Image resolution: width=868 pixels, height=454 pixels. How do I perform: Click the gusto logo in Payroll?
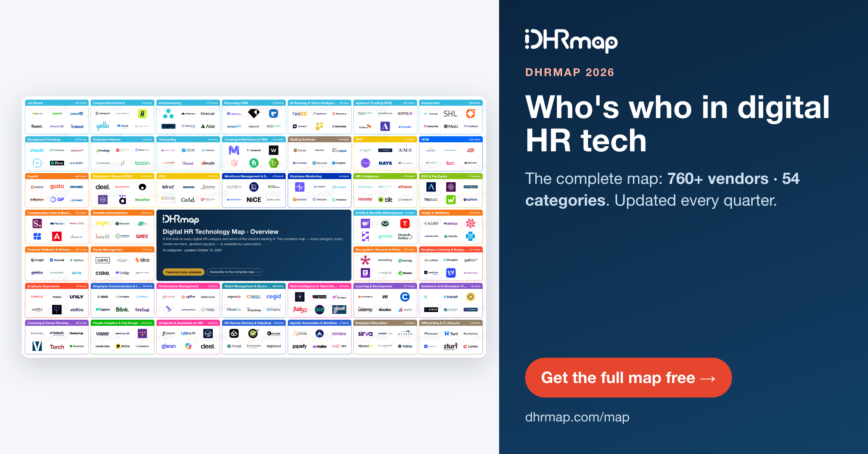[x=57, y=186]
